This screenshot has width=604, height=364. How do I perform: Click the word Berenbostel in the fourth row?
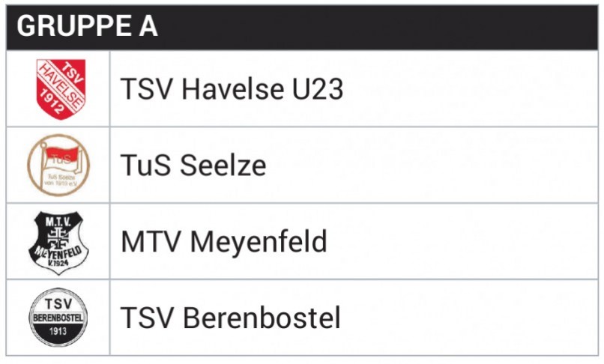tap(262, 318)
